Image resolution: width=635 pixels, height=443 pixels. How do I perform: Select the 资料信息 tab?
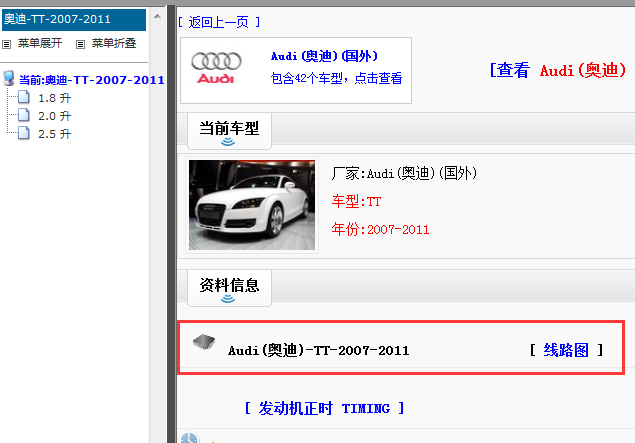(229, 288)
